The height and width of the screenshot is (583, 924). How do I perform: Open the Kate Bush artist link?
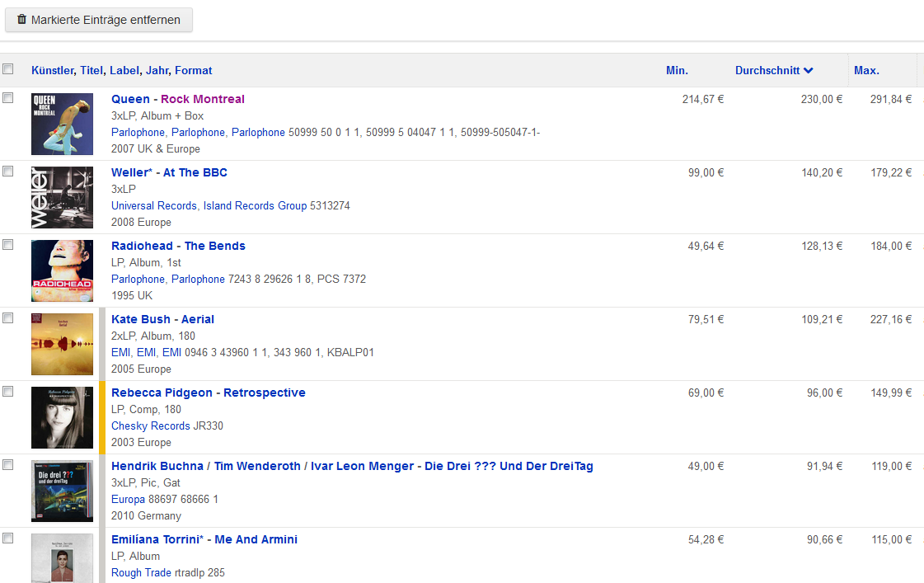(x=141, y=319)
